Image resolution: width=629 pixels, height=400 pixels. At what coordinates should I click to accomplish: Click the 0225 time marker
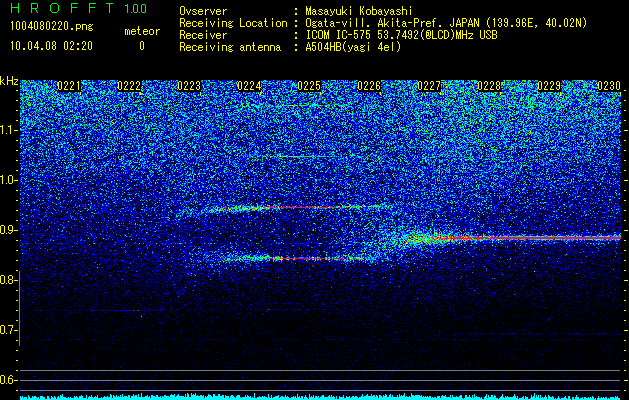(309, 86)
